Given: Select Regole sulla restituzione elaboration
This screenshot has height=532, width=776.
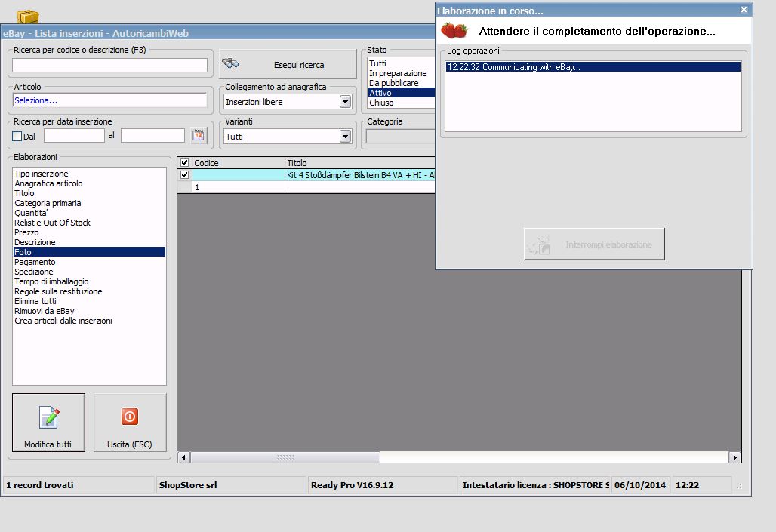Looking at the screenshot, I should (x=89, y=291).
